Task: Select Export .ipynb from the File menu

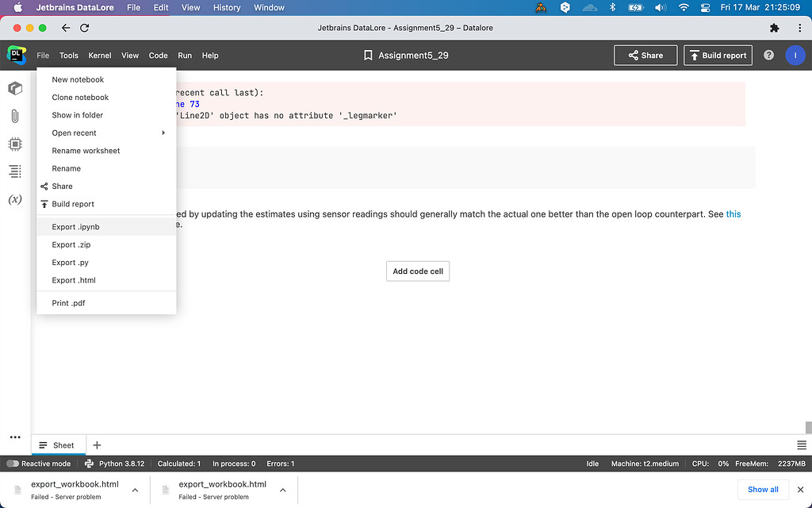Action: coord(75,226)
